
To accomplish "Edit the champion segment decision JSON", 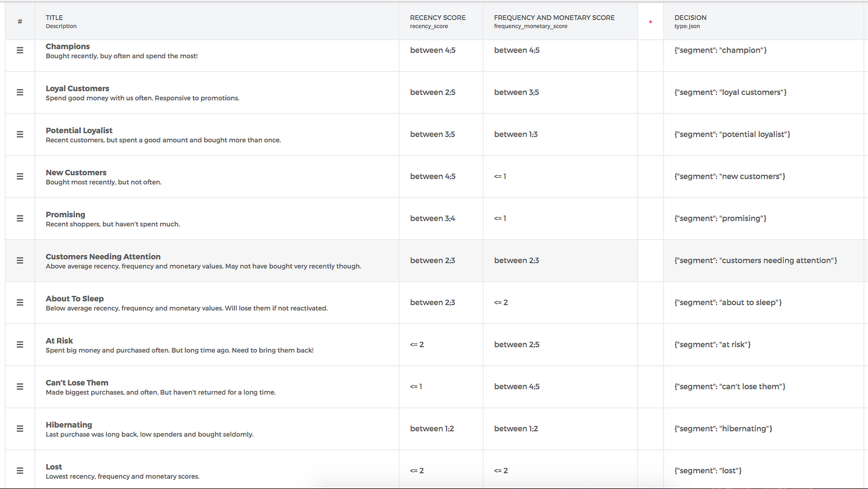I will 720,50.
